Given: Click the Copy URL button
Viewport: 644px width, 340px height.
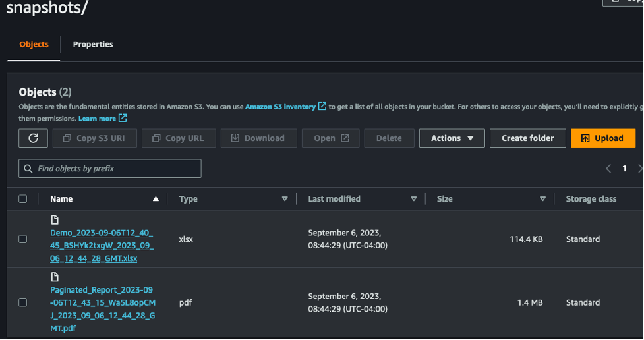Looking at the screenshot, I should tap(179, 138).
